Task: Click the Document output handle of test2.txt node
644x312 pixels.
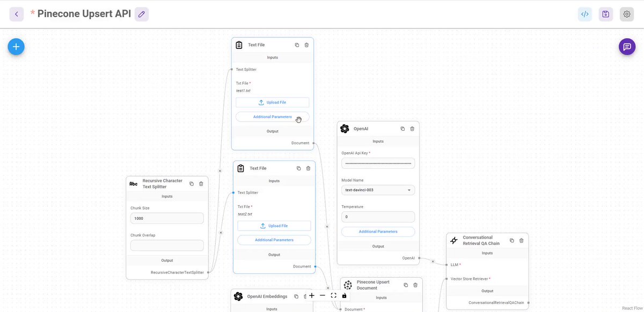Action: [x=315, y=266]
